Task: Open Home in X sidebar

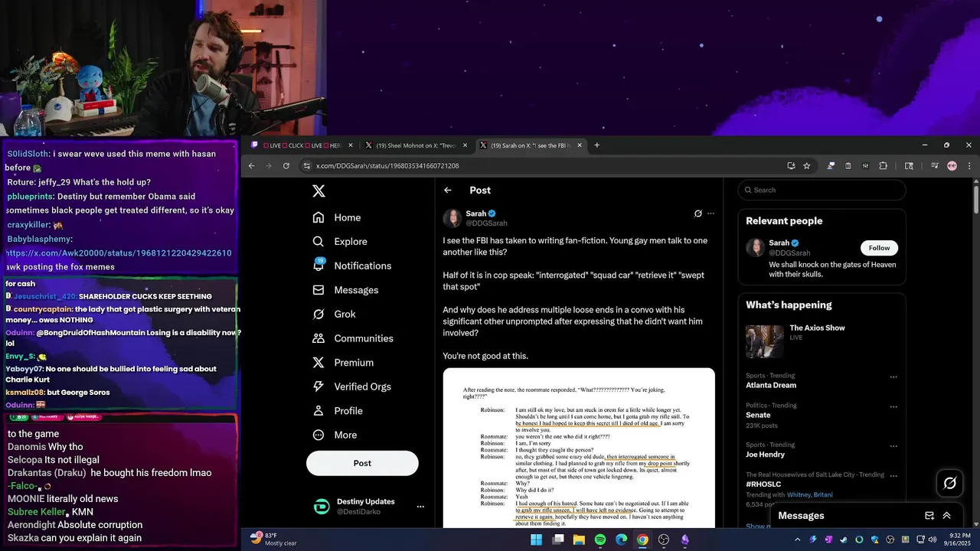Action: (337, 217)
